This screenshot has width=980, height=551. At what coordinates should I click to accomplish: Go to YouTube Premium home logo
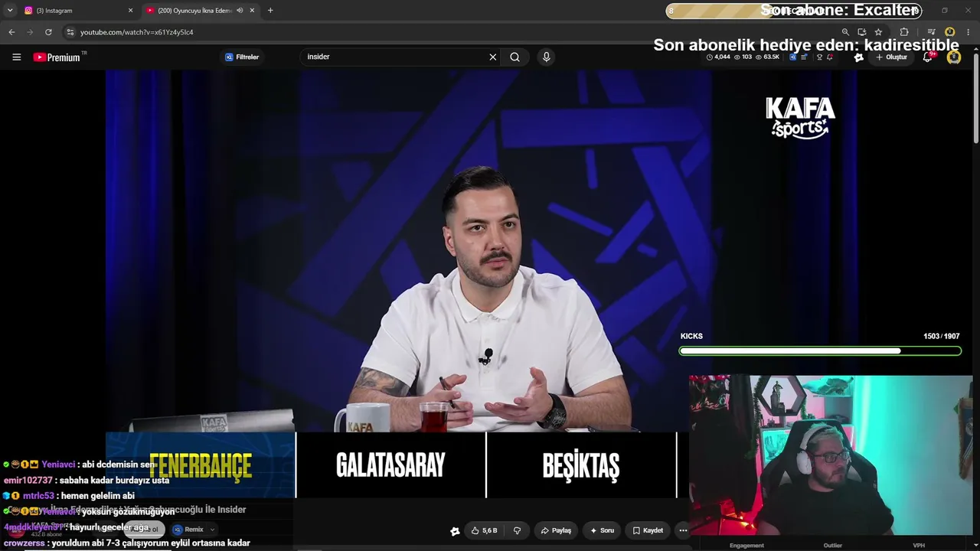point(57,57)
